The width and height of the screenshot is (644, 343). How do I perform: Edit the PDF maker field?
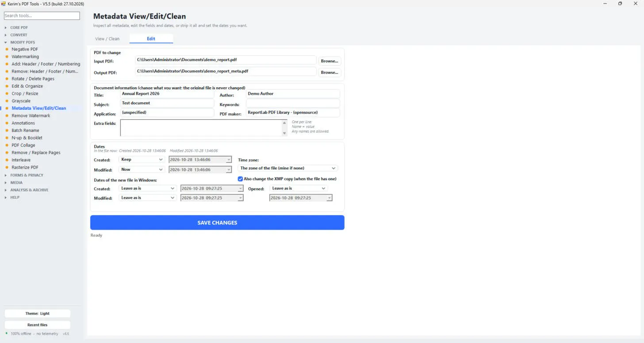tap(293, 113)
